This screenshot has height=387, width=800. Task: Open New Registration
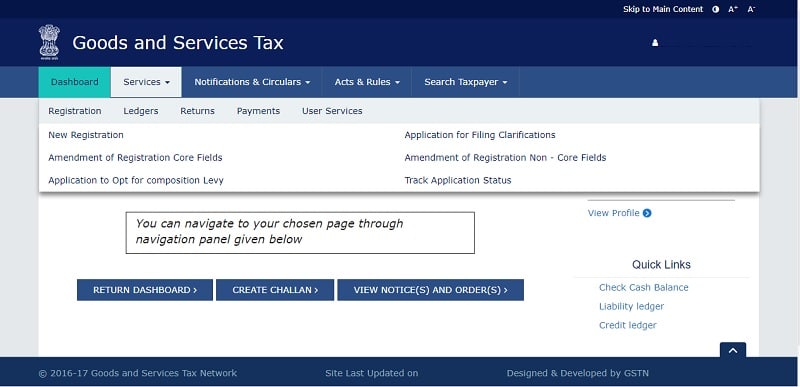coord(86,135)
